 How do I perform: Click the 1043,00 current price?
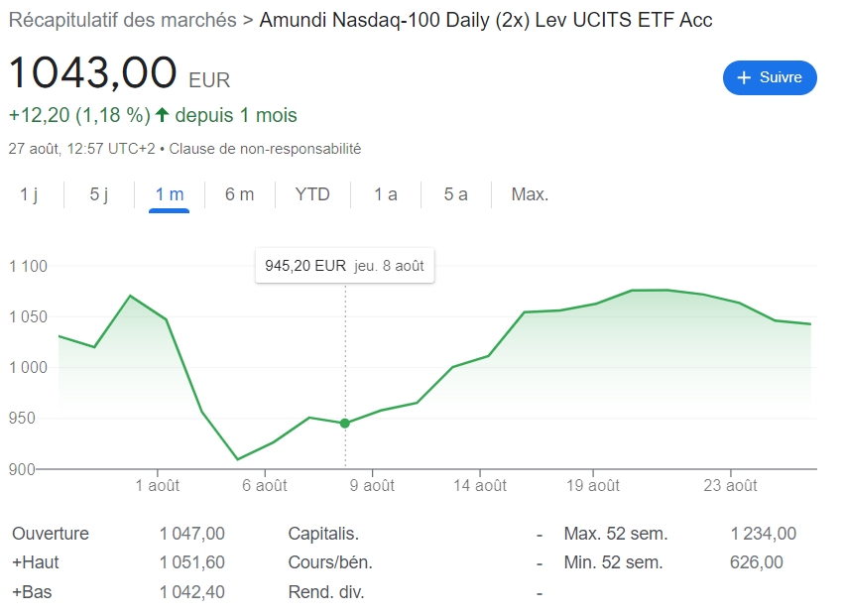93,72
